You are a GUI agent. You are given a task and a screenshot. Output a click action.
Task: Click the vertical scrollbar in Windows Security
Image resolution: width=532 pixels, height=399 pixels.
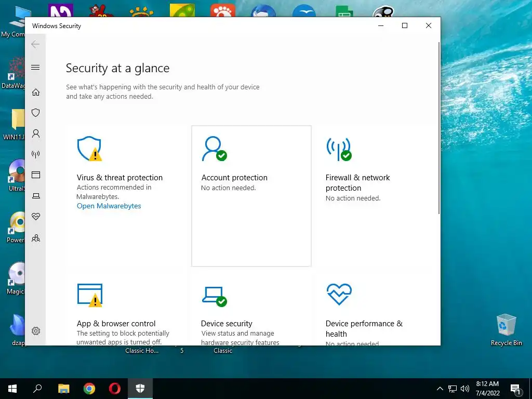point(439,128)
